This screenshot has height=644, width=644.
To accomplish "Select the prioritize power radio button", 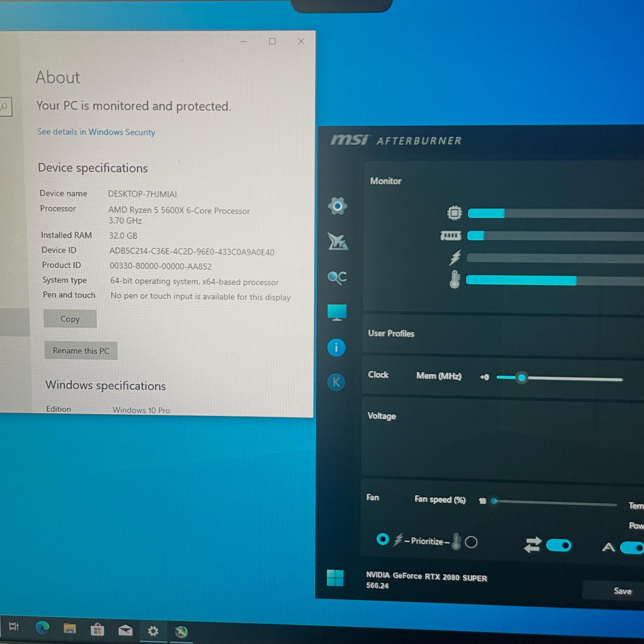I will coord(383,539).
